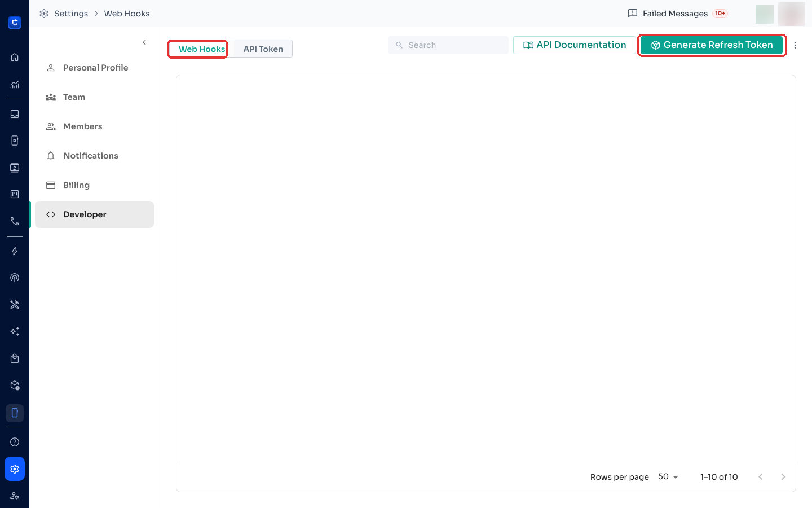Switch to the Web Hooks tab

pos(202,49)
